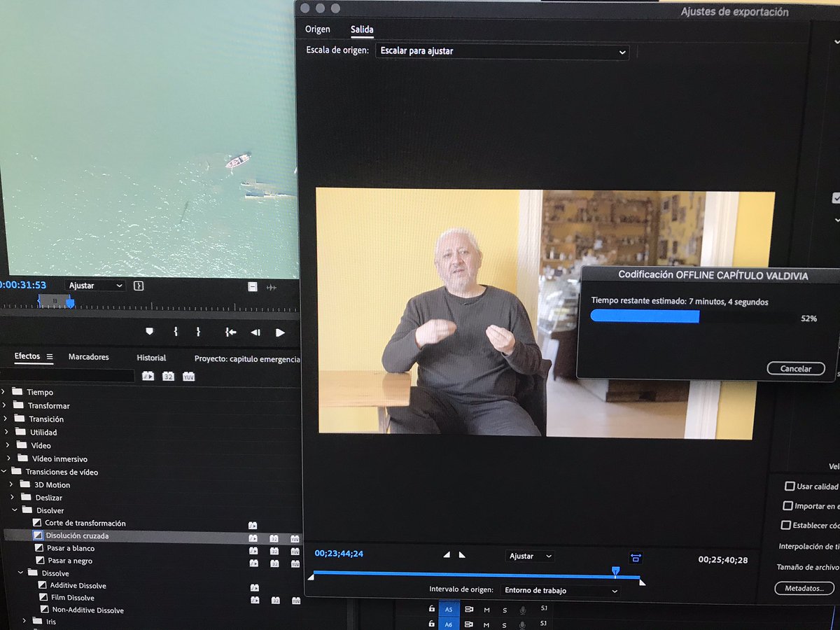Open the Historial panel tab
This screenshot has height=630, width=840.
[151, 358]
